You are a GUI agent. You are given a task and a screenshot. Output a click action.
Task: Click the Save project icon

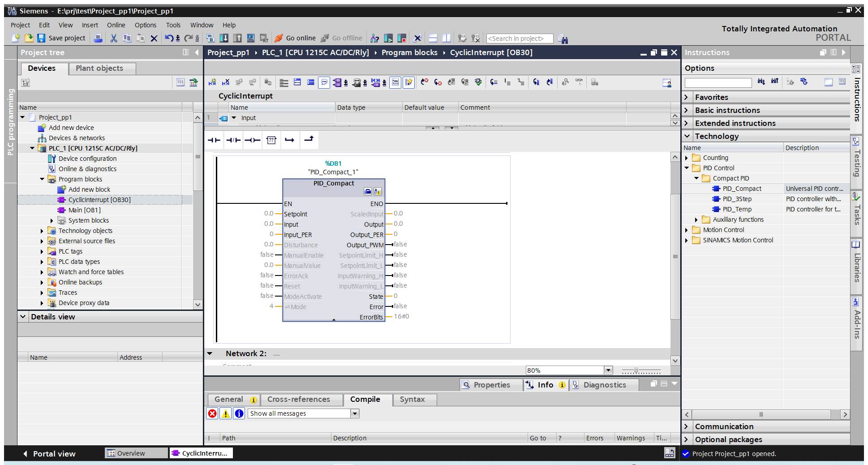click(41, 38)
